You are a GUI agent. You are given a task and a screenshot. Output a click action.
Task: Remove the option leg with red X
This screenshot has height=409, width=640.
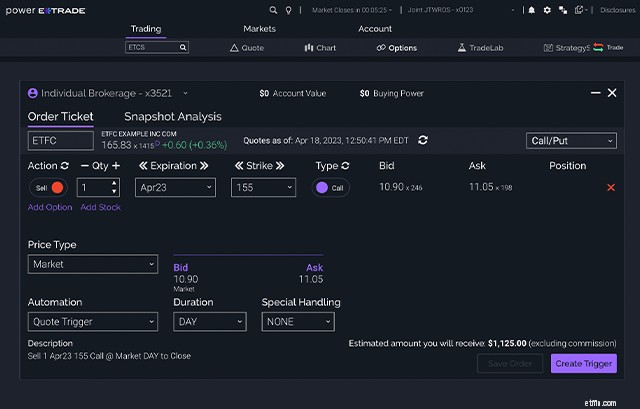[x=611, y=187]
